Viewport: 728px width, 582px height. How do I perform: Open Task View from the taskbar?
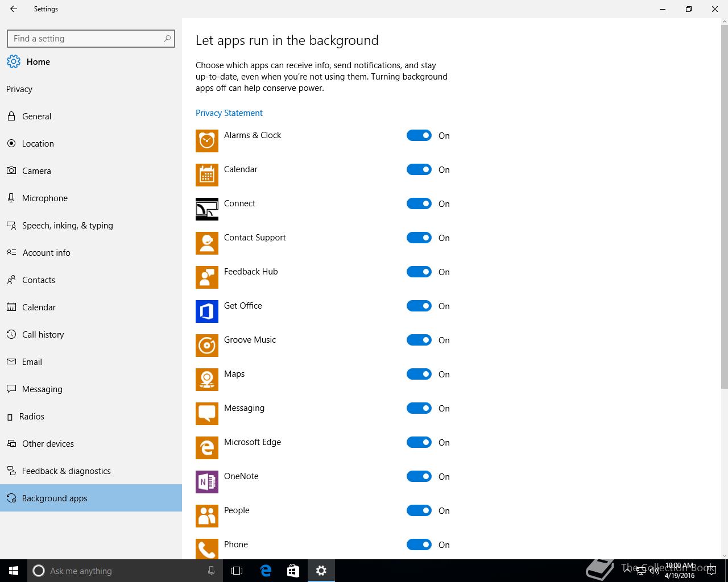click(x=237, y=571)
